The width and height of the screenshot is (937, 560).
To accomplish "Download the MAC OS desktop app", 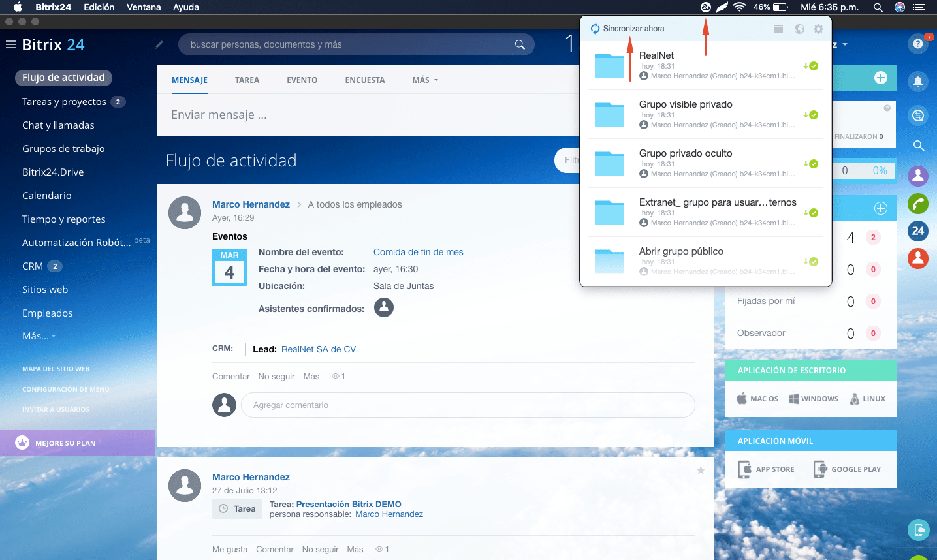I will click(757, 399).
